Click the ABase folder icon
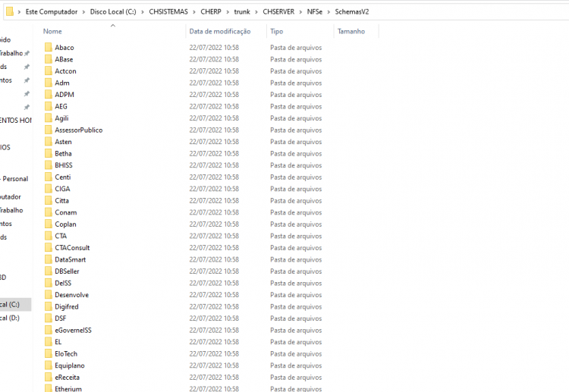The width and height of the screenshot is (569, 392). click(x=49, y=59)
